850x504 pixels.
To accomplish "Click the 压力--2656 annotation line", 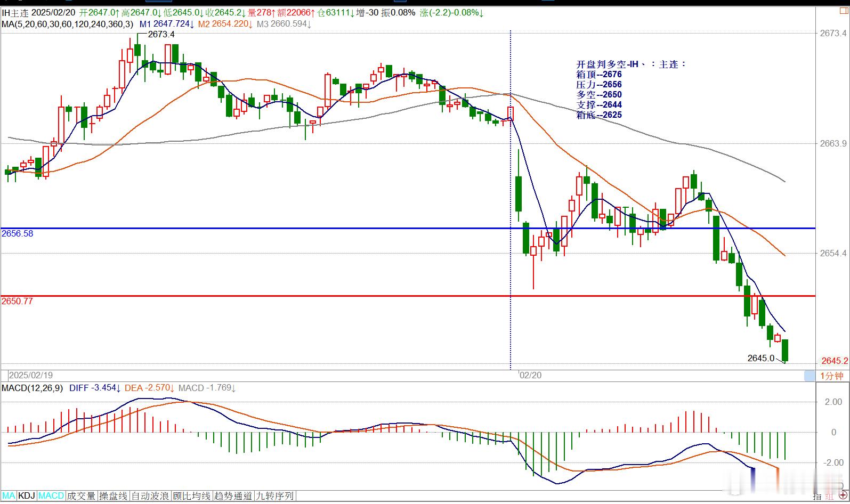I will pyautogui.click(x=599, y=85).
